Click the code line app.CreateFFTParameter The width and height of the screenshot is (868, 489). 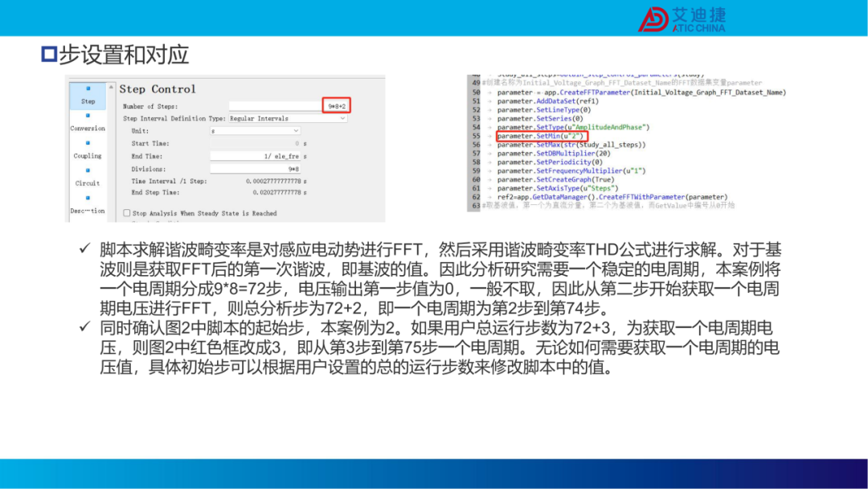click(641, 92)
